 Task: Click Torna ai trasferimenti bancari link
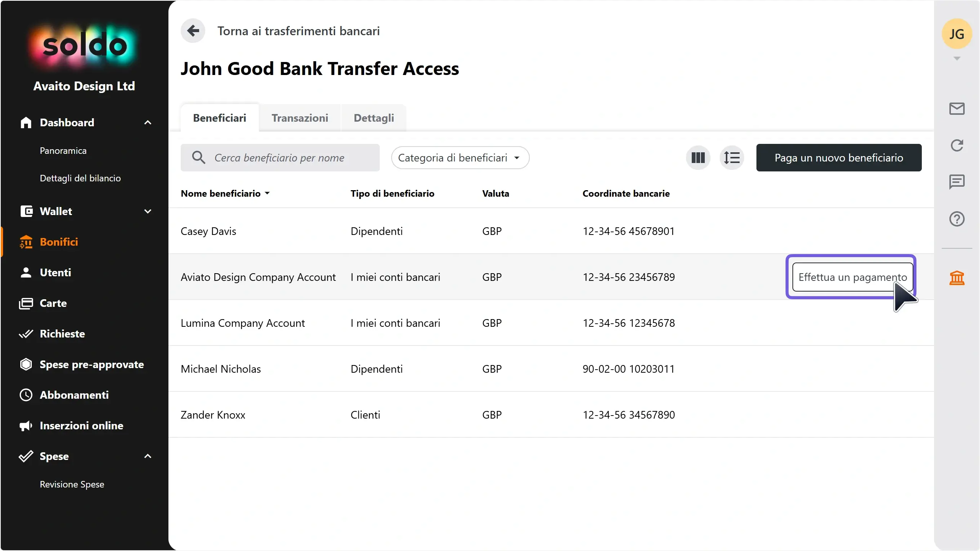click(299, 31)
